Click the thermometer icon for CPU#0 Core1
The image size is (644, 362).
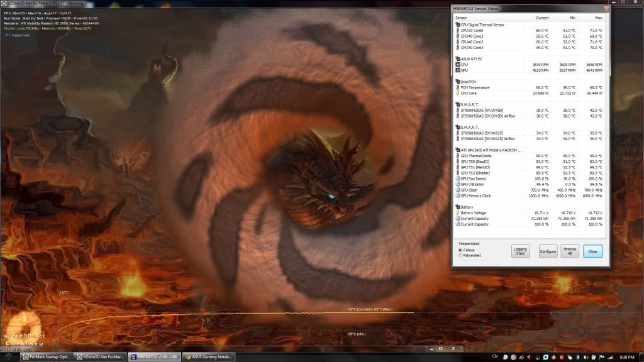[458, 36]
